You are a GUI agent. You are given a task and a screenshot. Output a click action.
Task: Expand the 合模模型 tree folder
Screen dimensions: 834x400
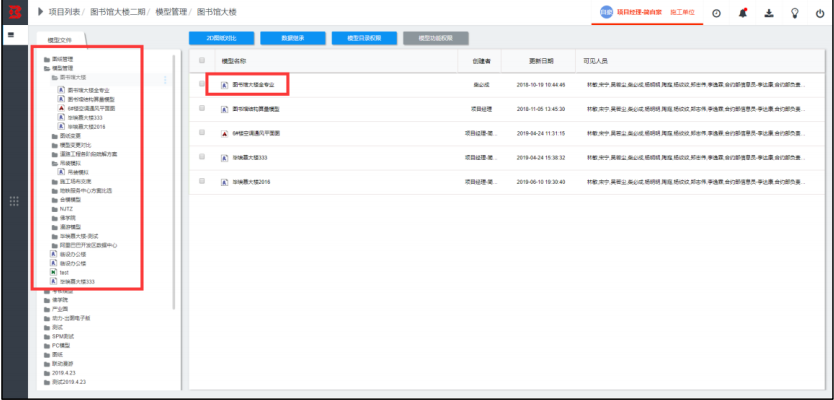pos(55,199)
